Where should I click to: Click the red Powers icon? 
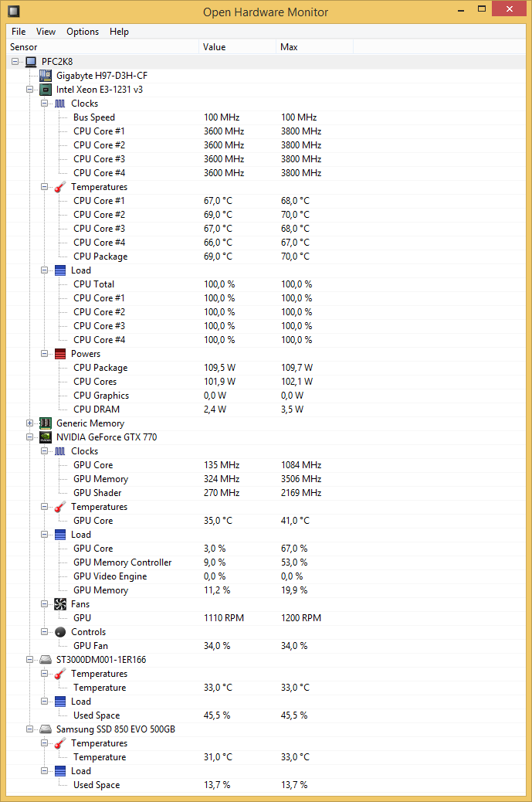[59, 354]
